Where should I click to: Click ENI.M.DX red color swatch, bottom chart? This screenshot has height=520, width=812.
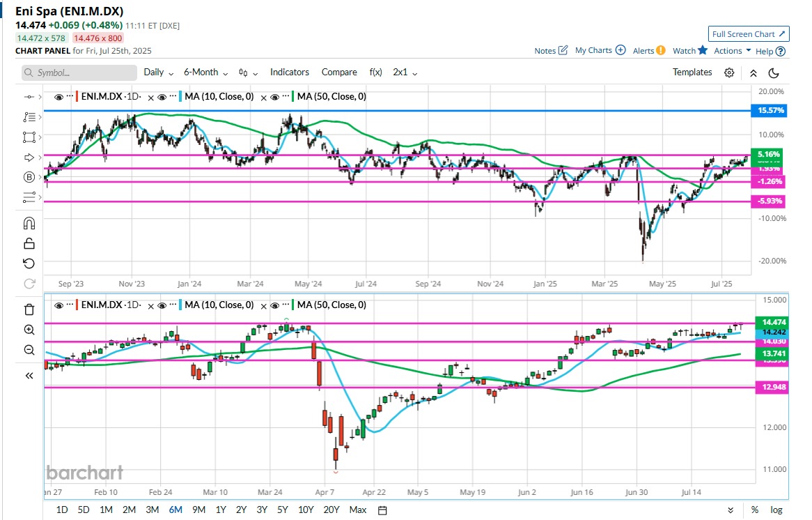(x=77, y=305)
